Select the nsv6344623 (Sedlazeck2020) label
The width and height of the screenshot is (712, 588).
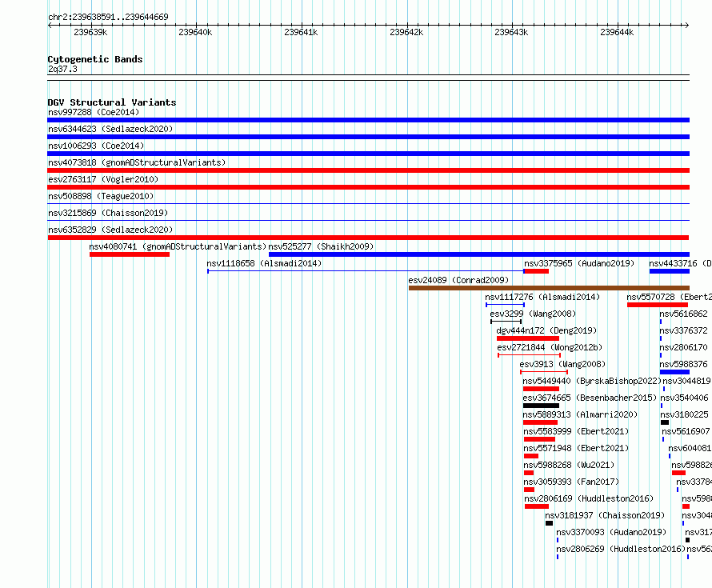pyautogui.click(x=110, y=129)
